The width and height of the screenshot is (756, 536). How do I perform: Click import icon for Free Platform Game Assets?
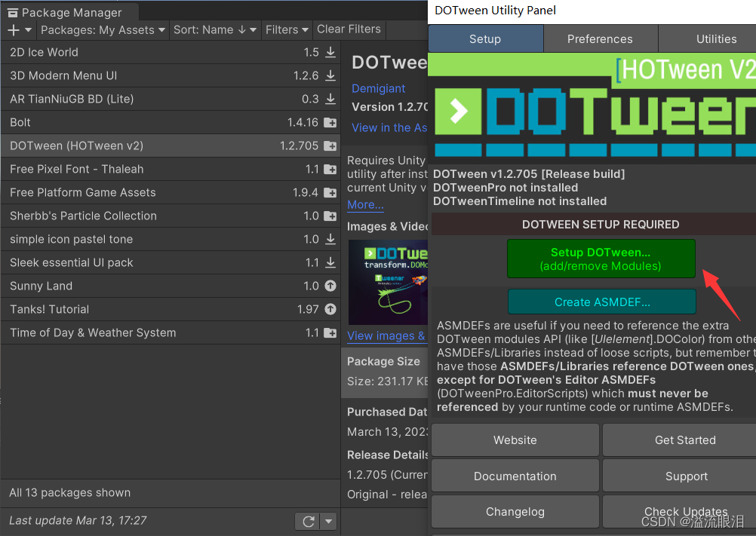[330, 193]
